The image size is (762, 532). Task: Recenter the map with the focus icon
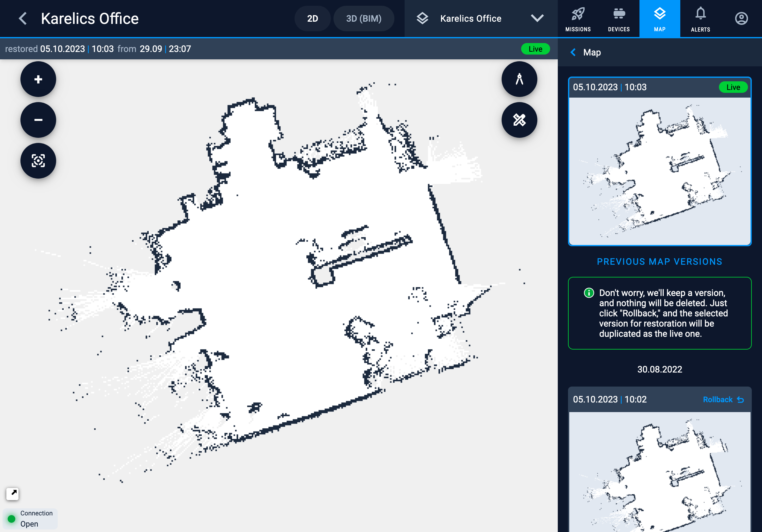(x=38, y=161)
